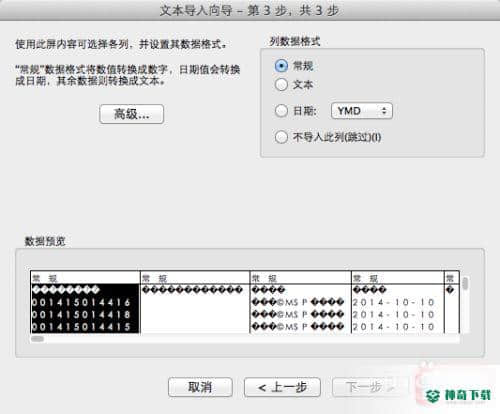This screenshot has height=414, width=500.
Task: Enable 不导入此列(跳过) skip column option
Action: (x=281, y=137)
